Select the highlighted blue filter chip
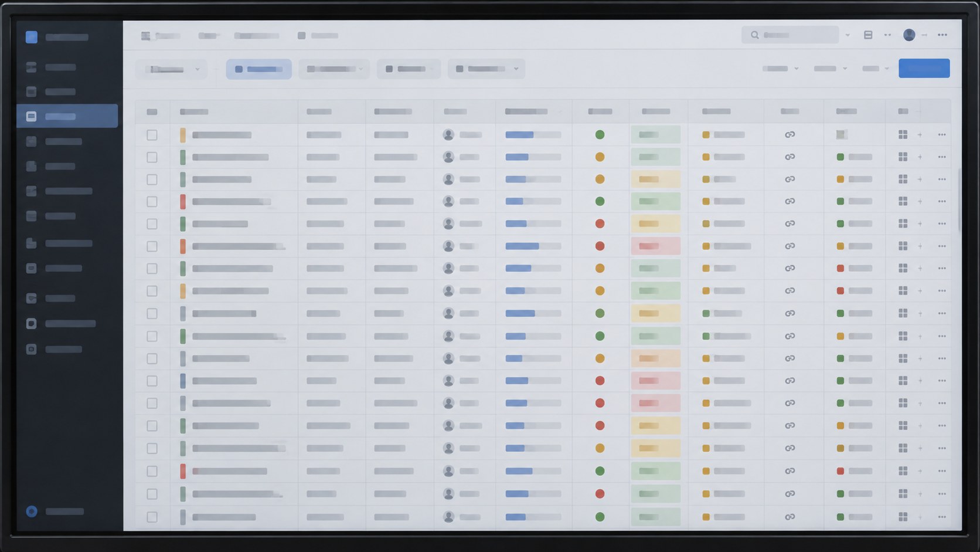This screenshot has width=980, height=552. point(258,69)
